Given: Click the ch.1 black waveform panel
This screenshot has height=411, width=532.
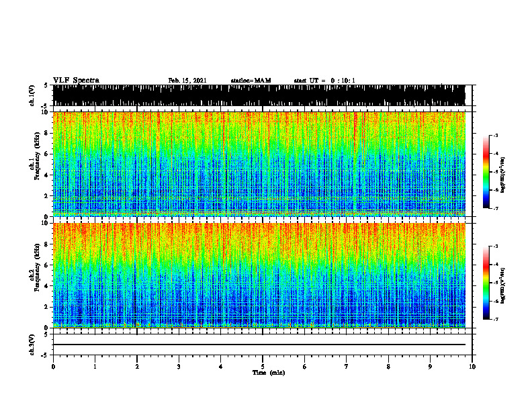Looking at the screenshot, I should coord(259,95).
